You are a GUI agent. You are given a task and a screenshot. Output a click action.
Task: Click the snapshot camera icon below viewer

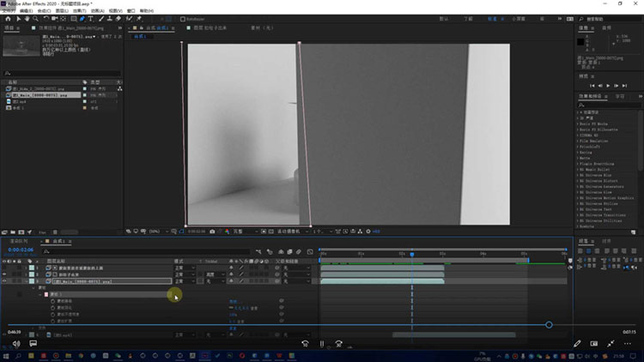211,231
